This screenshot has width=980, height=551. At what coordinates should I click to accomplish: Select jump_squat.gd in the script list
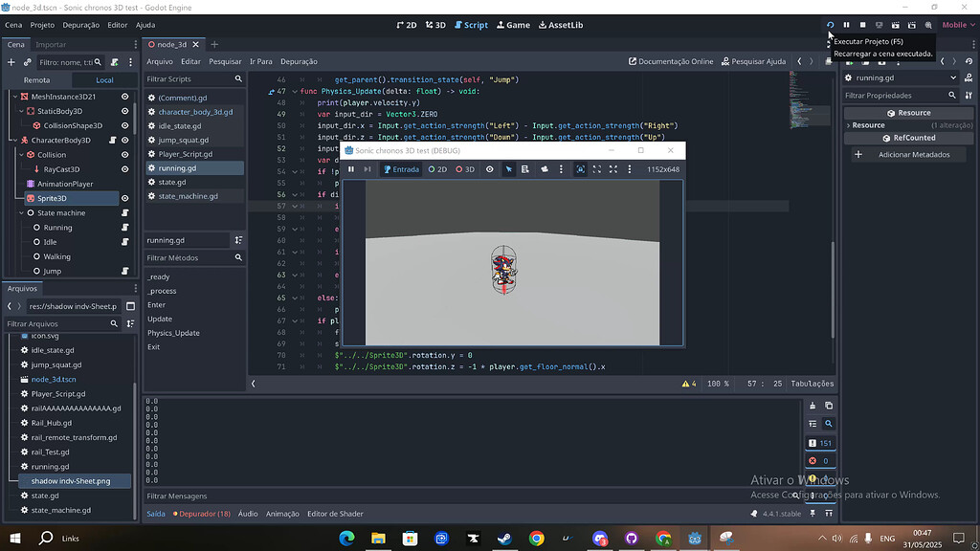click(x=183, y=140)
